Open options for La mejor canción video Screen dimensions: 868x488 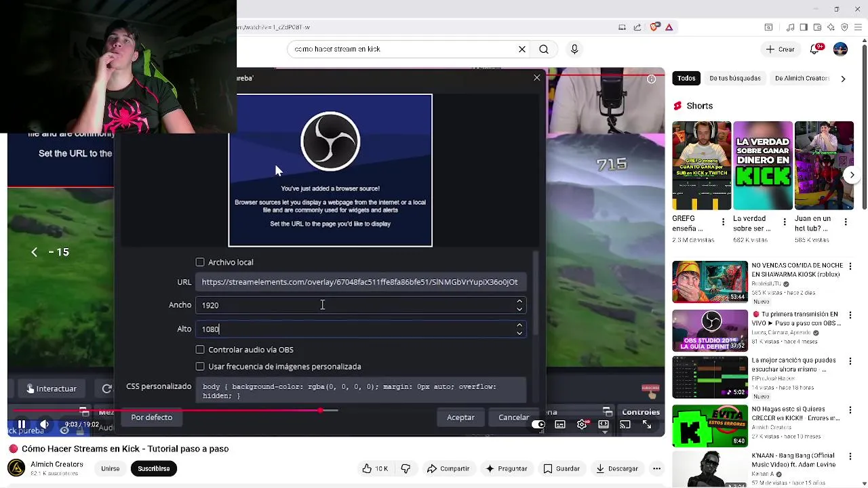(x=850, y=362)
